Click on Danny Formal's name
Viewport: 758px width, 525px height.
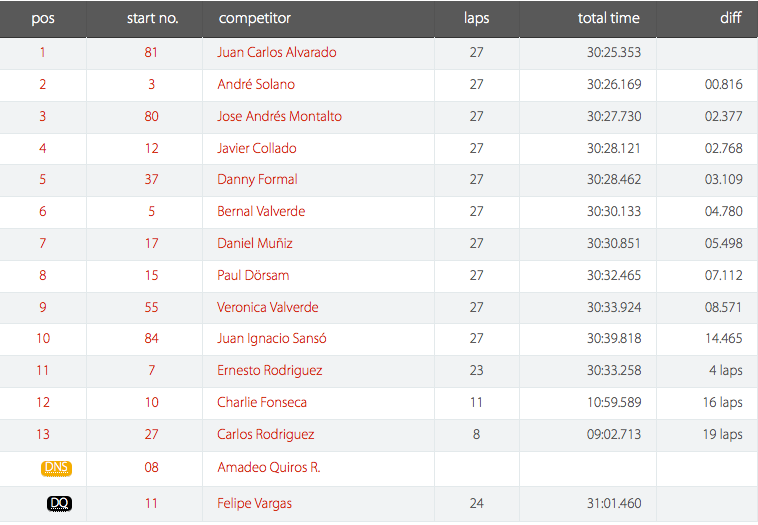click(x=257, y=179)
